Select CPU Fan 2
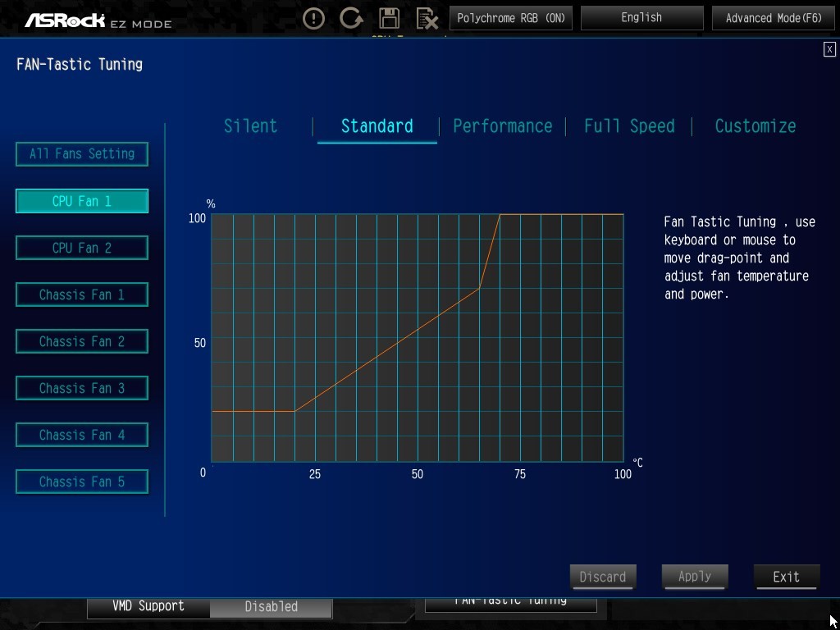The width and height of the screenshot is (840, 630). [x=82, y=248]
